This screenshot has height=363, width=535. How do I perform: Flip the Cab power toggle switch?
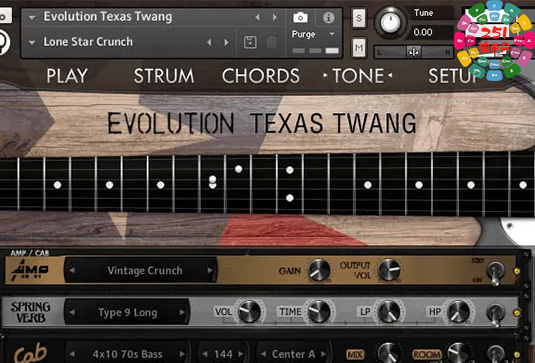click(495, 354)
